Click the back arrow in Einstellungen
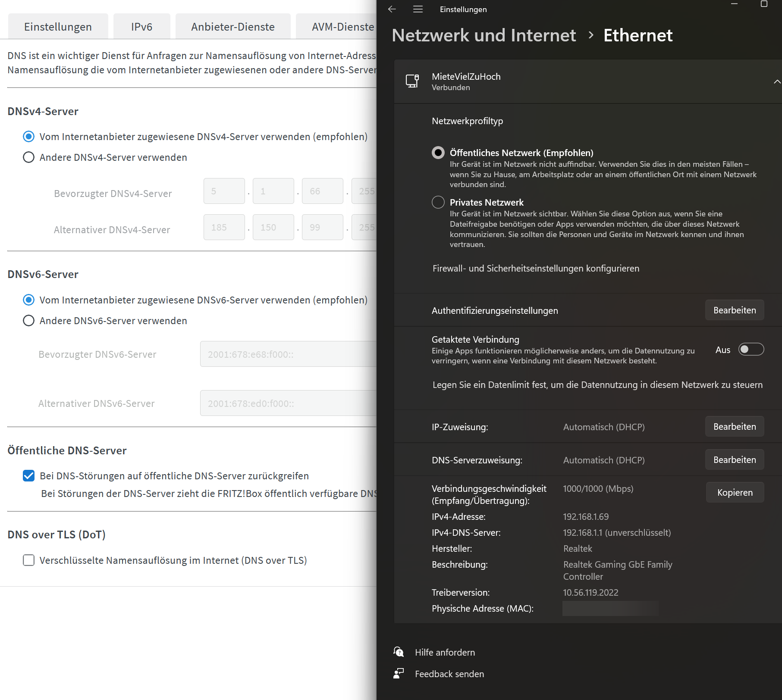Viewport: 782px width, 700px height. pos(392,9)
